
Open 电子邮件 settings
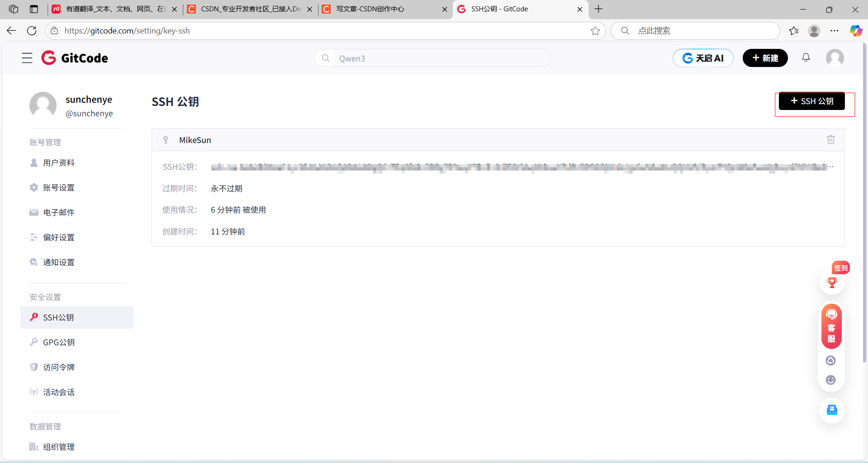pos(58,212)
